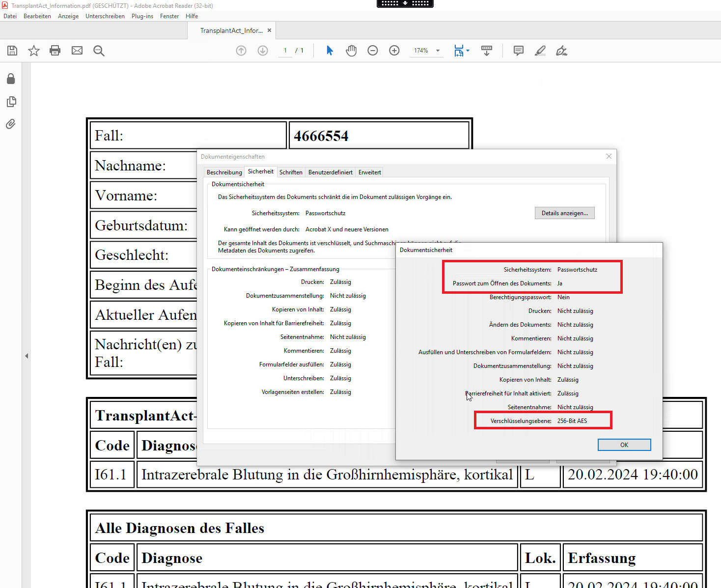Click the Save file icon
721x588 pixels.
[12, 51]
